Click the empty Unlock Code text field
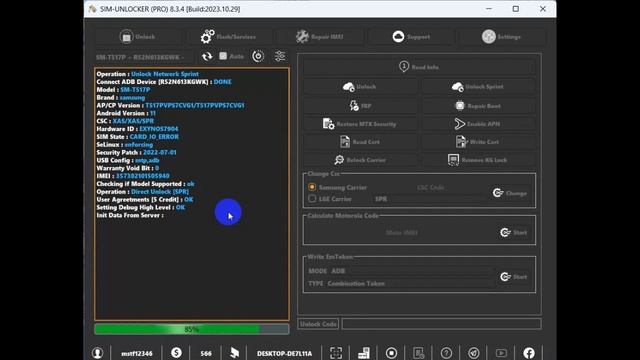640x360 pixels. (442, 324)
